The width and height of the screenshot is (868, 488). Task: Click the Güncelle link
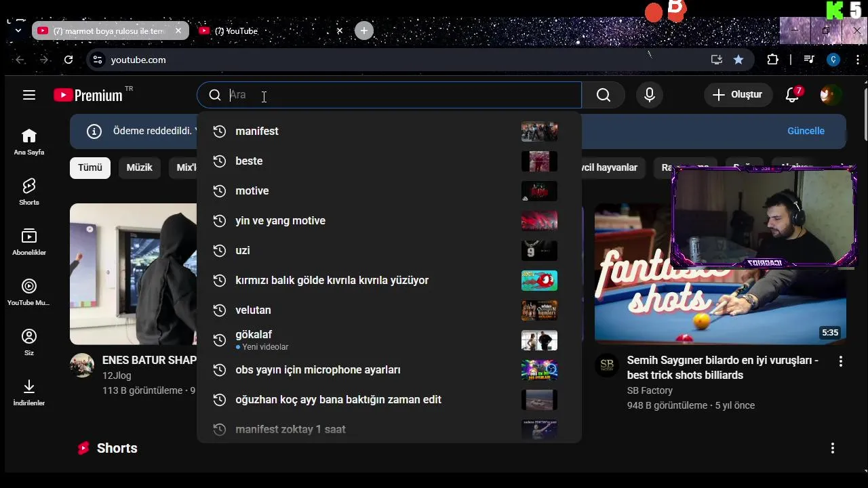click(x=806, y=131)
